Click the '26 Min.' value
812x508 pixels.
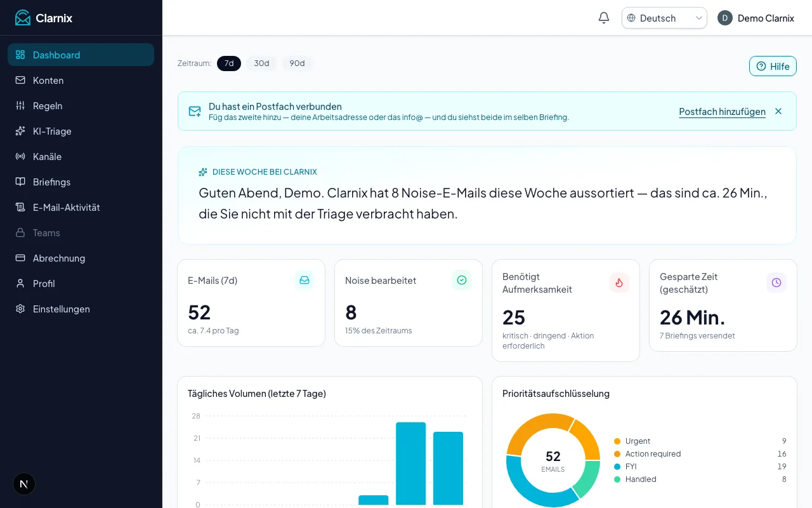692,317
